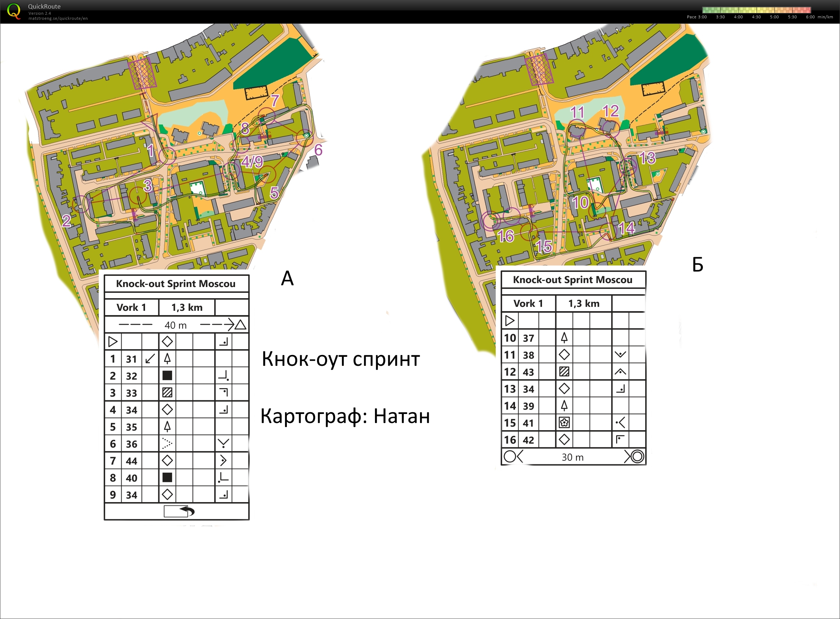Viewport: 840px width, 619px height.
Task: Click the 'min/km' unit label
Action: coord(825,17)
